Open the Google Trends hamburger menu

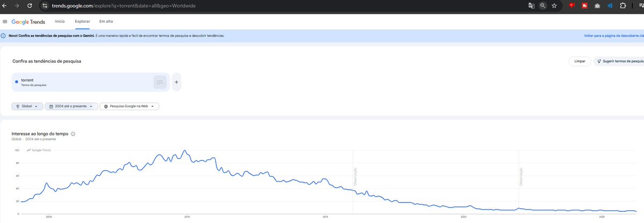pos(5,21)
